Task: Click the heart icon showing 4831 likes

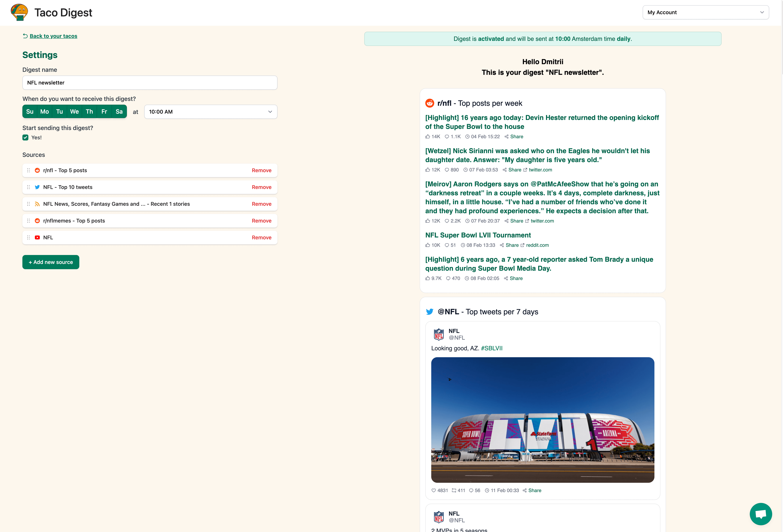Action: click(x=434, y=490)
